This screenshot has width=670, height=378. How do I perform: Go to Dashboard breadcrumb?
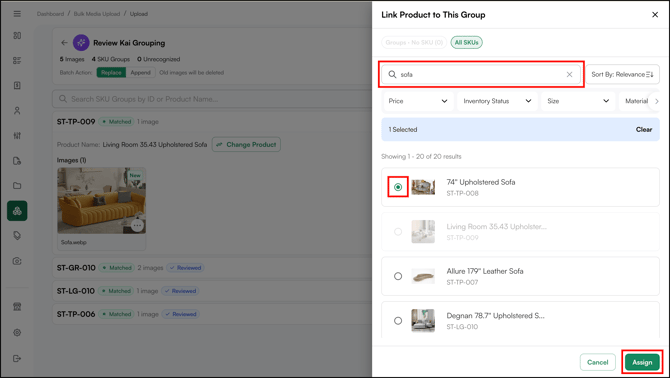click(50, 14)
